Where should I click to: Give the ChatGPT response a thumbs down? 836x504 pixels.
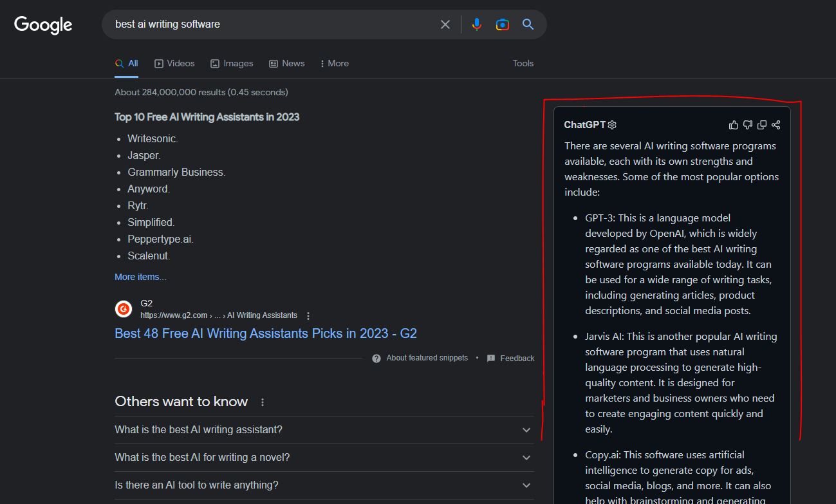point(747,124)
